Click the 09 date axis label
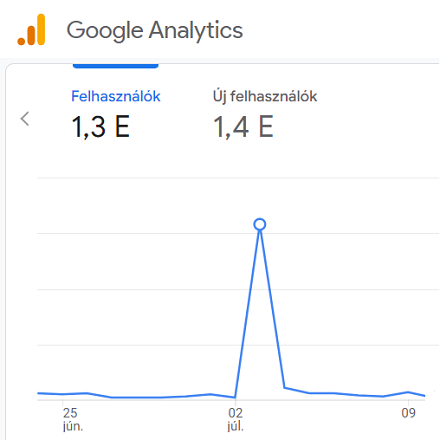Viewport: 440px width, 440px height. 408,413
